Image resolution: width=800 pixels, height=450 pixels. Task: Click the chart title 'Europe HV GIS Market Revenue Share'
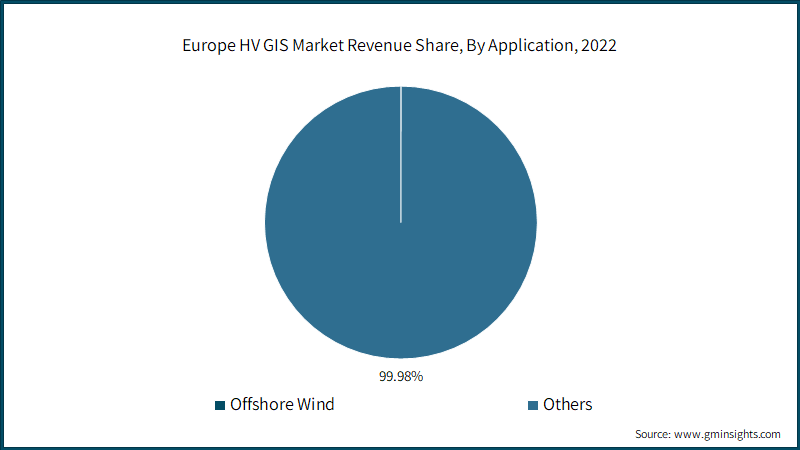click(x=399, y=45)
